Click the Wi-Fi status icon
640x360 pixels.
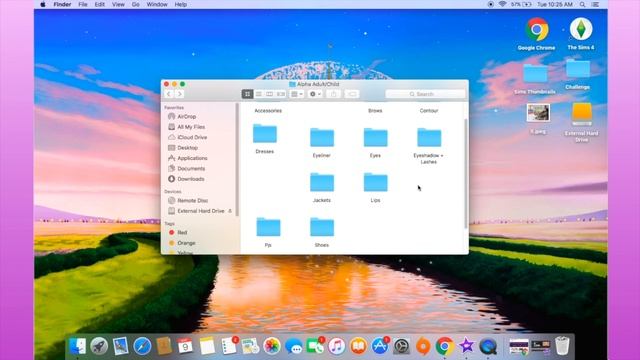click(502, 4)
